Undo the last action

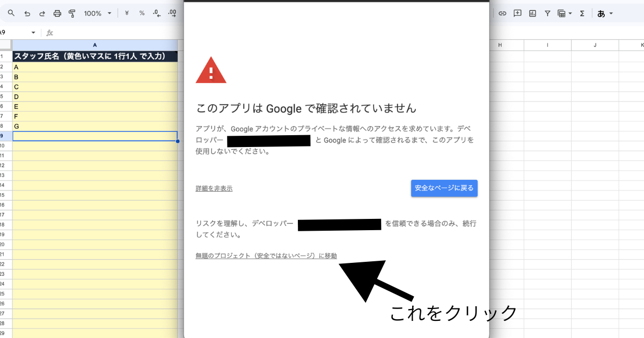pos(27,13)
